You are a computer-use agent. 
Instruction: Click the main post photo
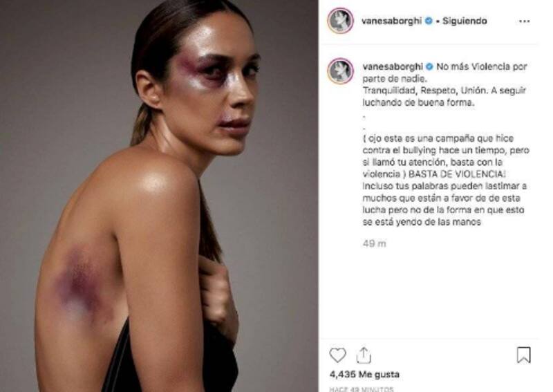[x=159, y=196]
